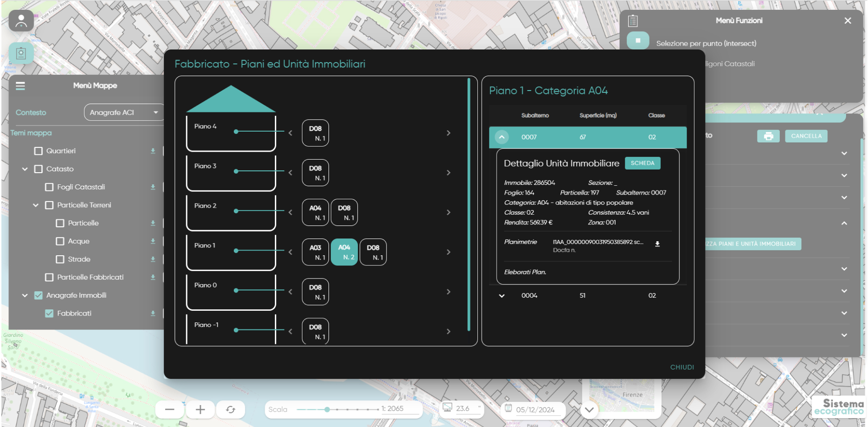Collapse the Particelle Terreni tree node

pos(35,205)
